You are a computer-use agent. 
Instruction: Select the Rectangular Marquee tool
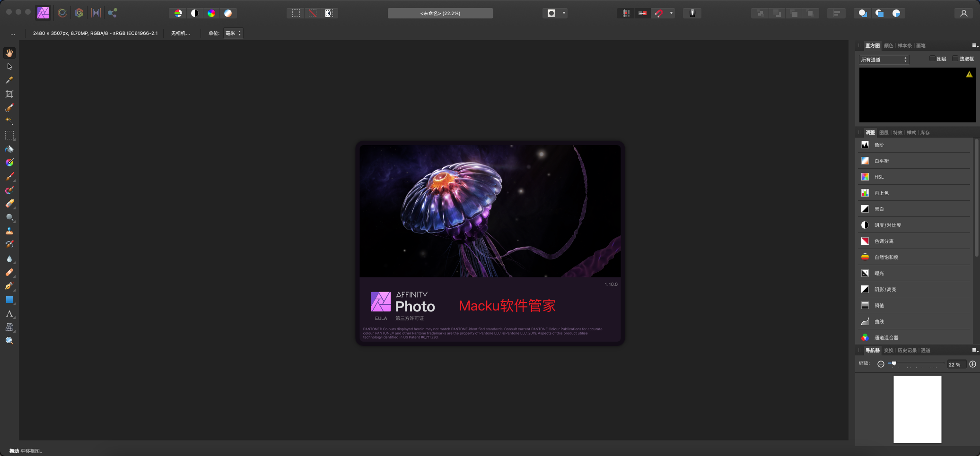click(x=9, y=135)
